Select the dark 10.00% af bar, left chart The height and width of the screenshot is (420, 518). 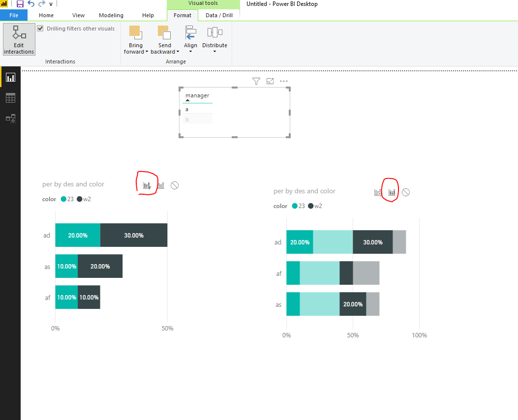pyautogui.click(x=89, y=297)
